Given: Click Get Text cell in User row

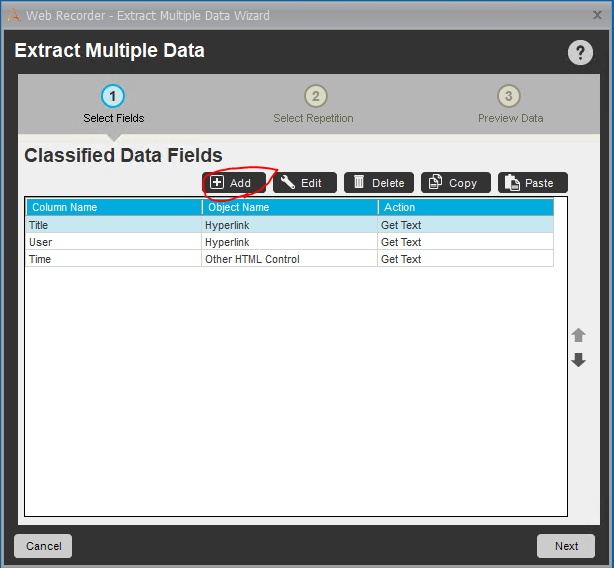Looking at the screenshot, I should [x=466, y=242].
